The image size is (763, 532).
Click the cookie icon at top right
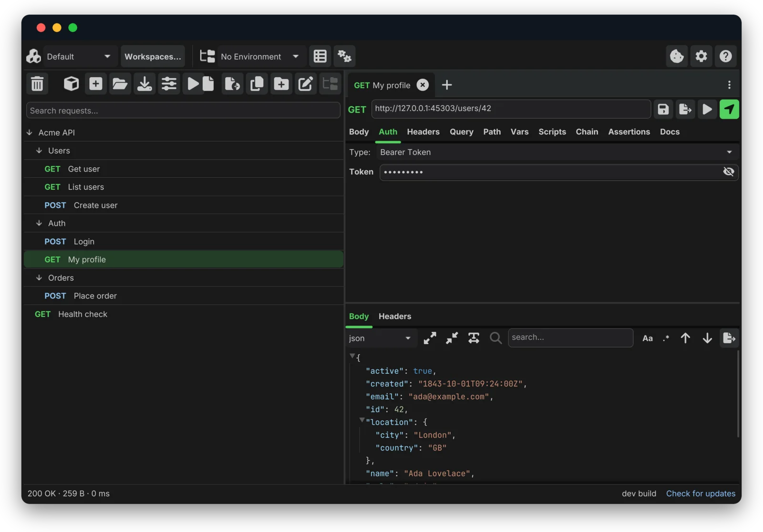tap(677, 56)
